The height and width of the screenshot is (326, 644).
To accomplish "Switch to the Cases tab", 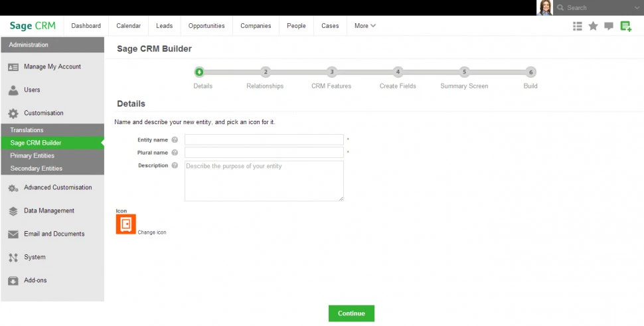I will click(330, 26).
